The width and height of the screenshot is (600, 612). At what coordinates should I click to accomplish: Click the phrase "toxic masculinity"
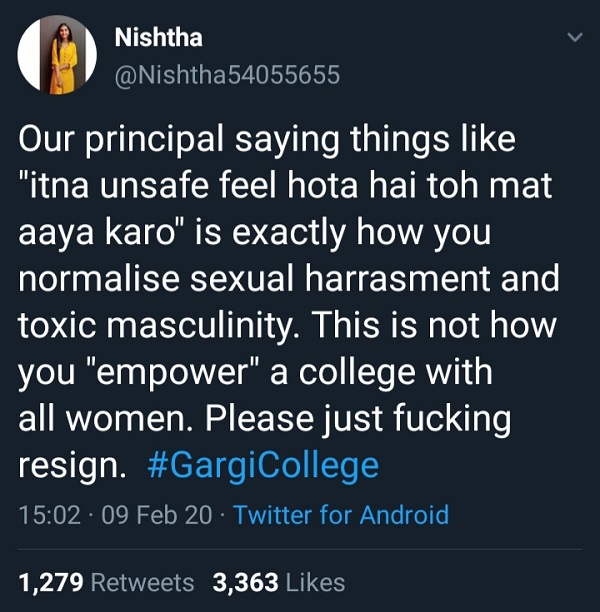177,327
